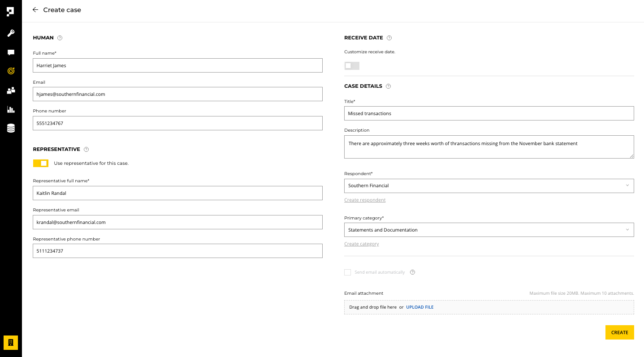The height and width of the screenshot is (357, 644).
Task: Expand the Primary category dropdown
Action: click(488, 230)
